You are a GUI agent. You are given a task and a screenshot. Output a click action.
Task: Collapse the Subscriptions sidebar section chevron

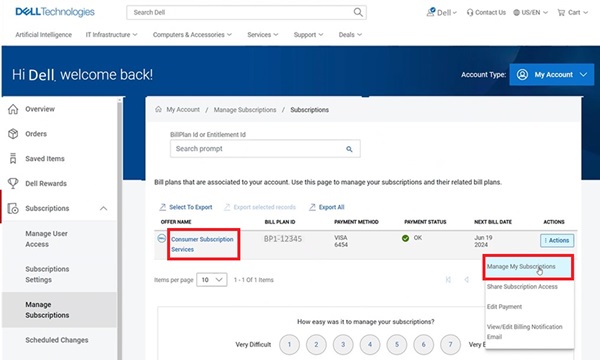103,209
